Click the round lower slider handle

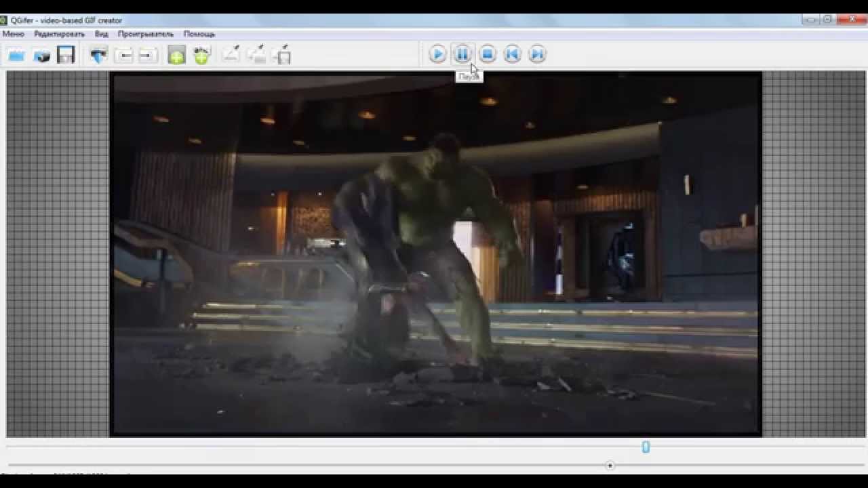tap(610, 466)
